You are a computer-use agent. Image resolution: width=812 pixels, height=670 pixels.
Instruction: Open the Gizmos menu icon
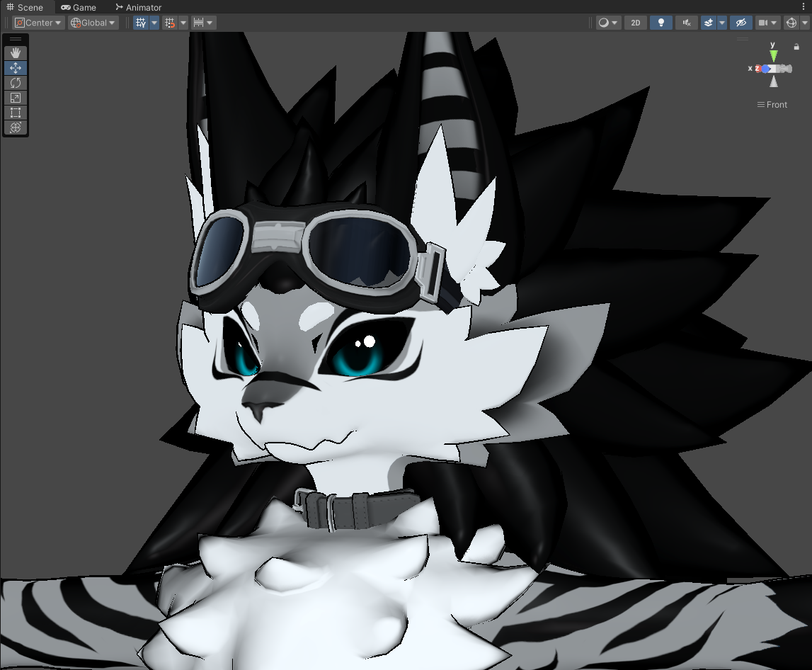point(791,23)
